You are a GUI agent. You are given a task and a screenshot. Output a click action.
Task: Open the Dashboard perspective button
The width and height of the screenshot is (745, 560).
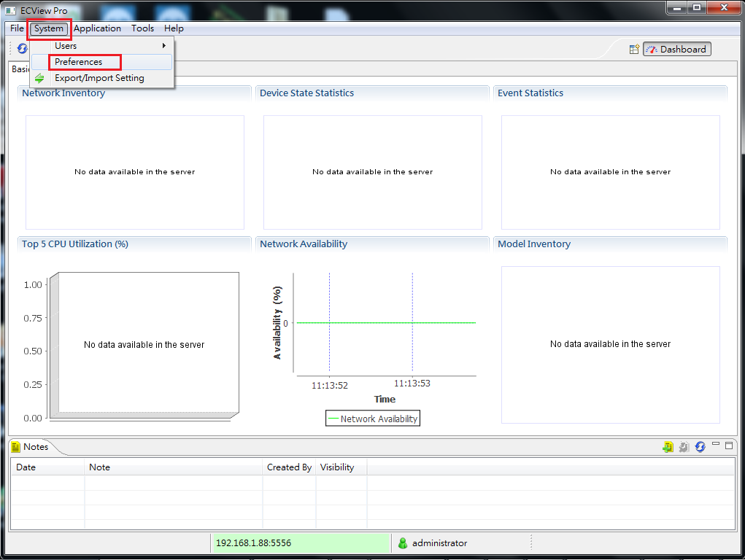[x=677, y=49]
